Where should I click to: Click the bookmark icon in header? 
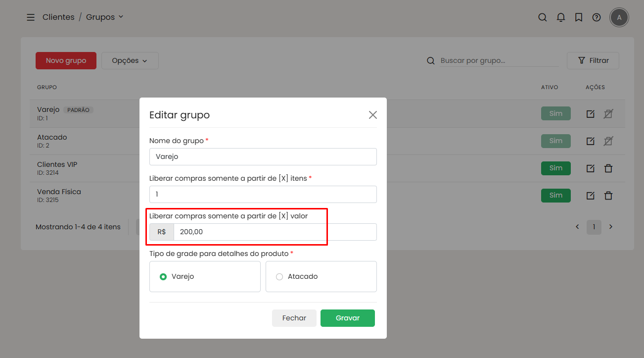coord(578,17)
